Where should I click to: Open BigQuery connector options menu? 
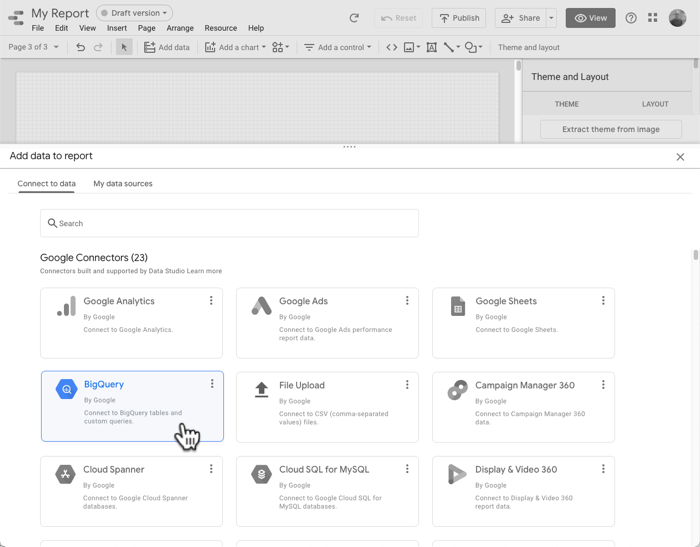click(212, 384)
